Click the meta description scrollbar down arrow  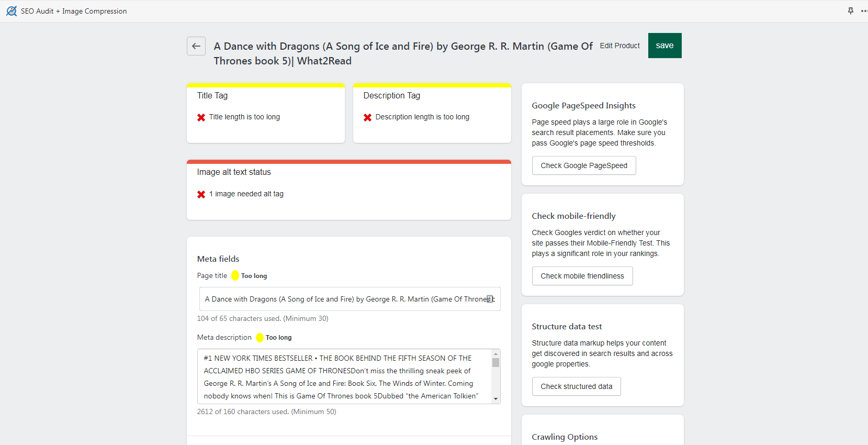pyautogui.click(x=495, y=399)
